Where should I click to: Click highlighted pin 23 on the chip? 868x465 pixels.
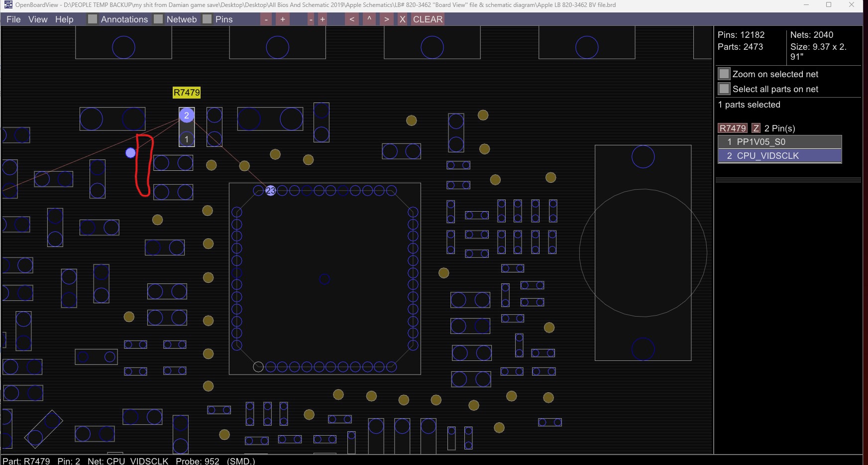click(270, 190)
